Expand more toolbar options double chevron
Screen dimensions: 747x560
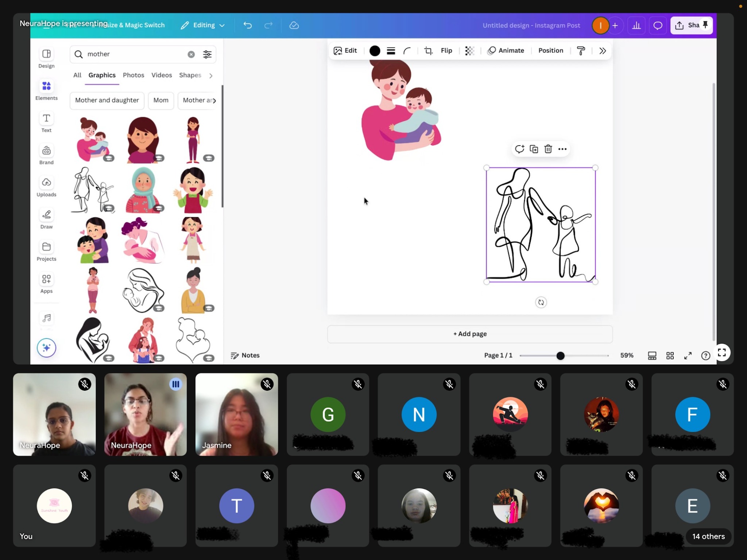[603, 51]
